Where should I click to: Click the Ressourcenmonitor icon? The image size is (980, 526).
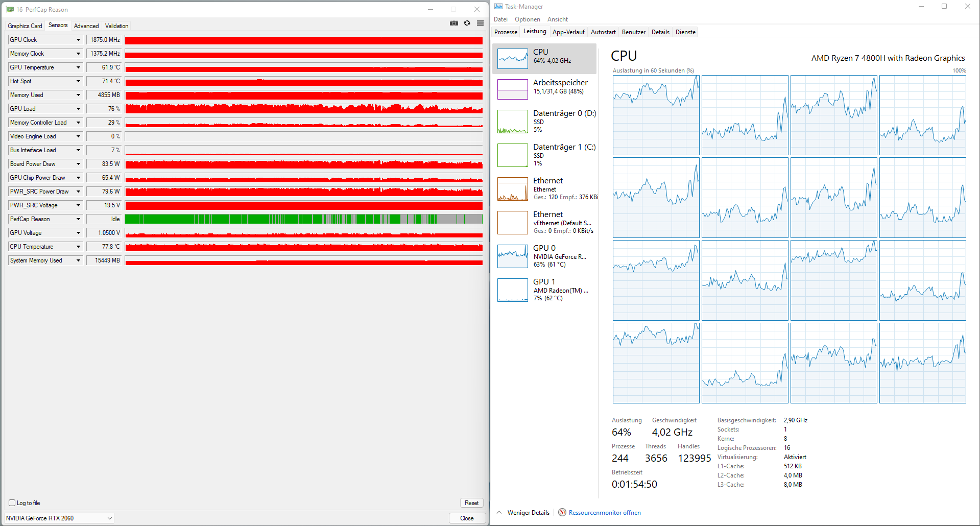pyautogui.click(x=562, y=512)
